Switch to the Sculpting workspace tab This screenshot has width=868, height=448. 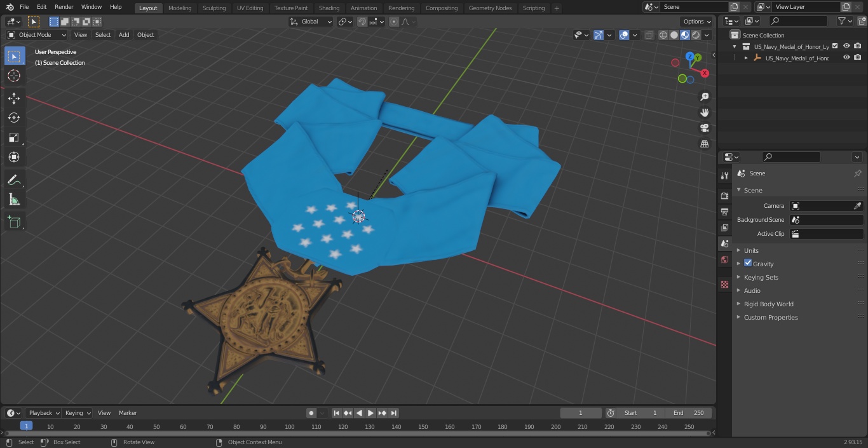pyautogui.click(x=214, y=8)
